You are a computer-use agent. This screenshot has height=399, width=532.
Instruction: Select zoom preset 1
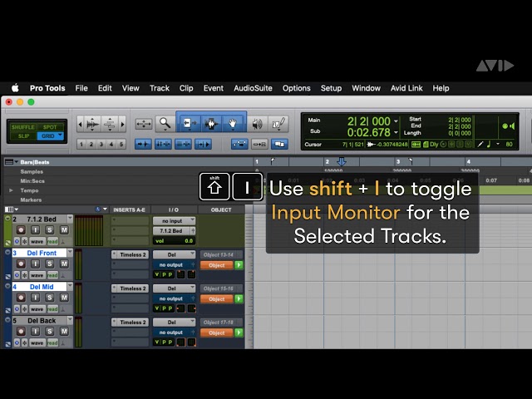coord(81,144)
